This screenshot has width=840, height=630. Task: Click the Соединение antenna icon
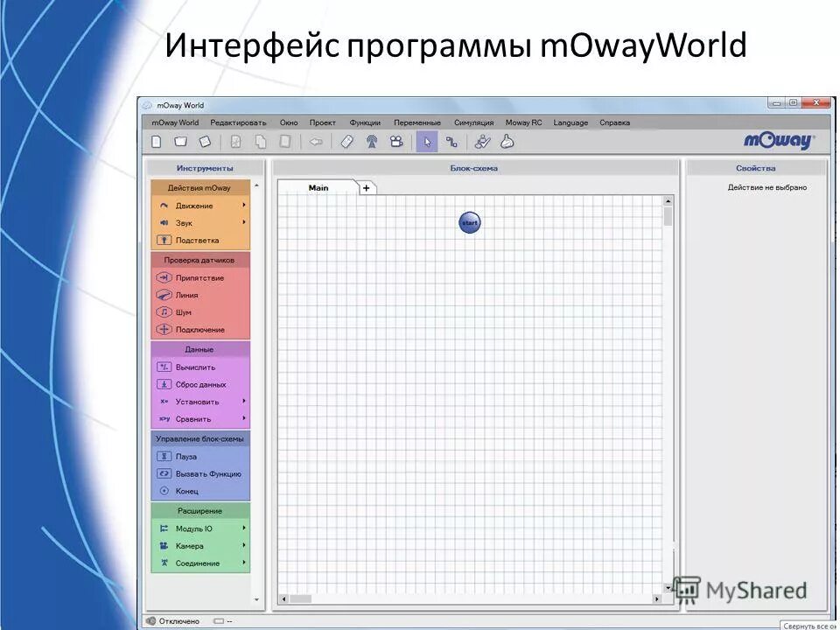pos(164,563)
